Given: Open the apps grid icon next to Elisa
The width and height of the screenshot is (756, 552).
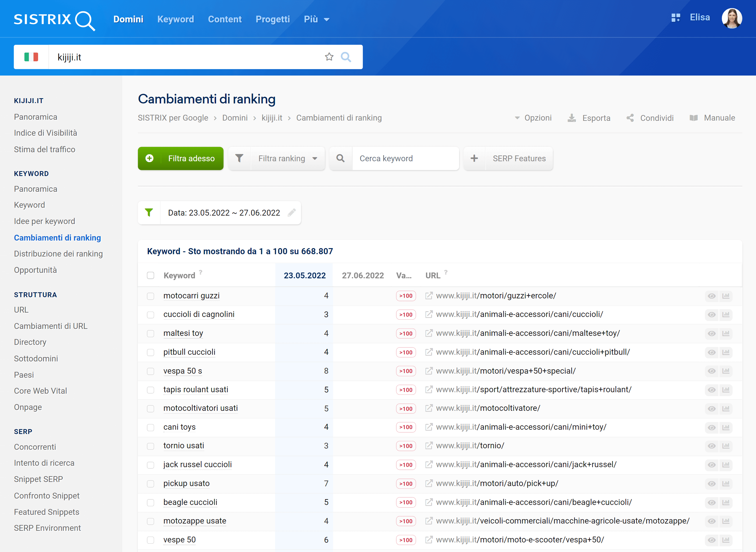Looking at the screenshot, I should pyautogui.click(x=675, y=18).
